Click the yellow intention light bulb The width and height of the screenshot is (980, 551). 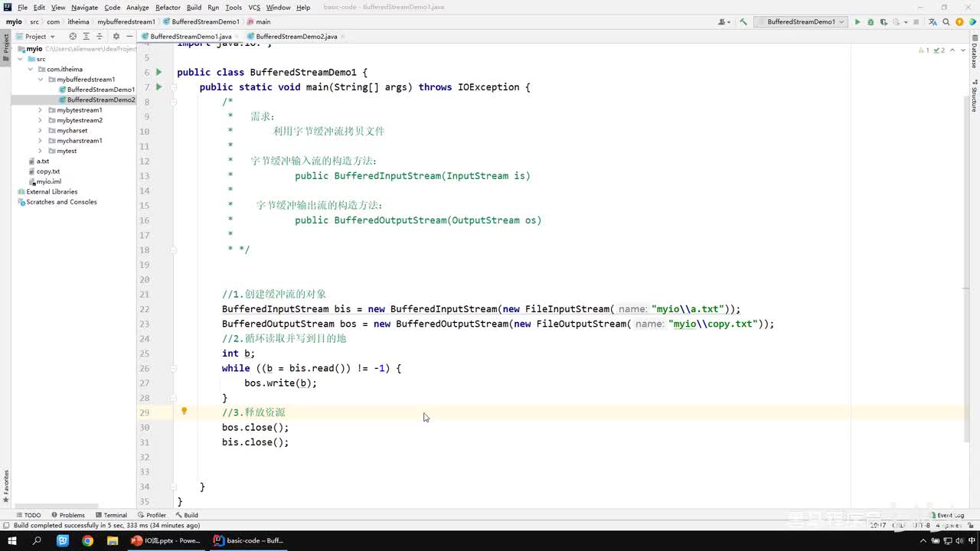pyautogui.click(x=184, y=411)
